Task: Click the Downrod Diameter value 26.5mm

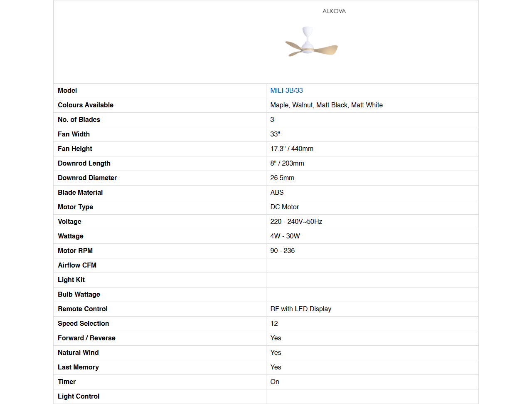Action: pyautogui.click(x=282, y=178)
